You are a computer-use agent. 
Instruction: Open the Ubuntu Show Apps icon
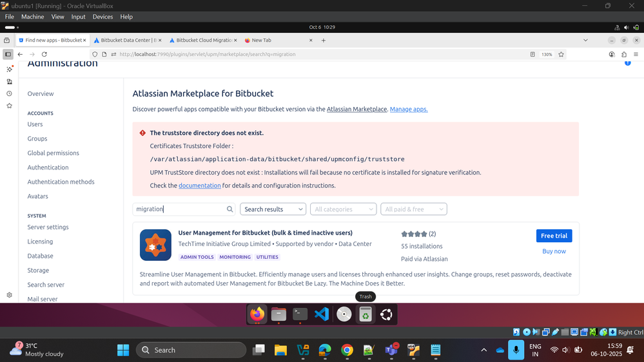(386, 314)
